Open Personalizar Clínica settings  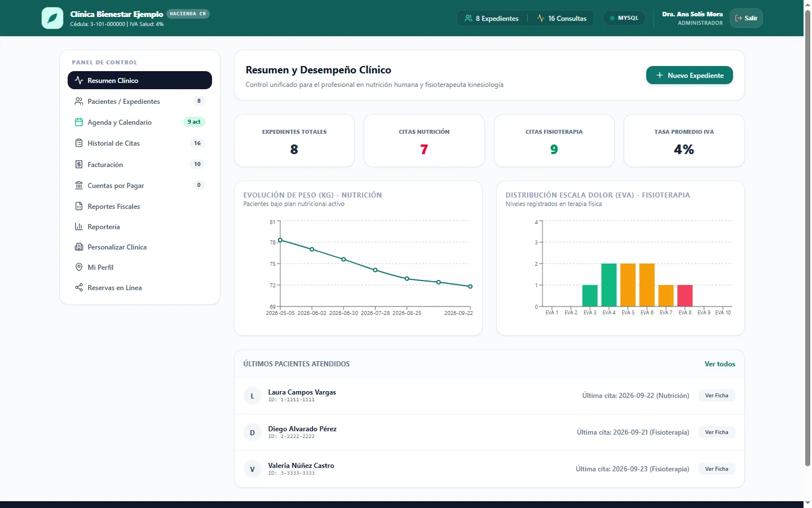(x=140, y=247)
